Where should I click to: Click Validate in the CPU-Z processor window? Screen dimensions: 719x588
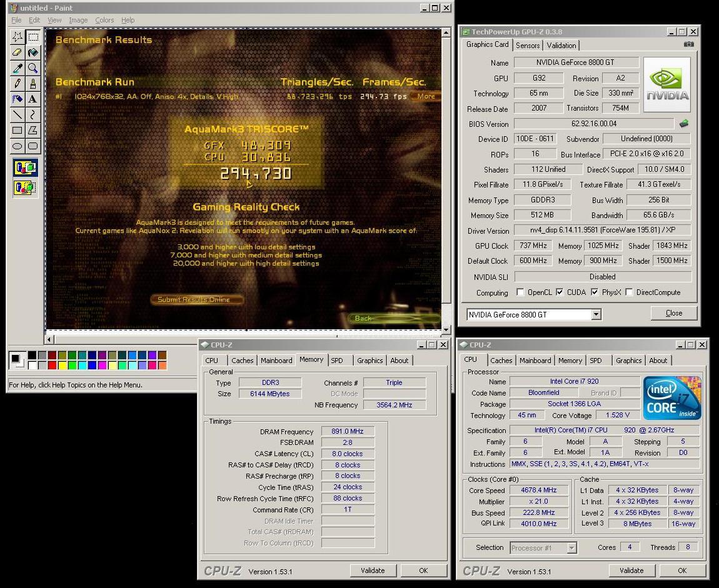coord(631,571)
